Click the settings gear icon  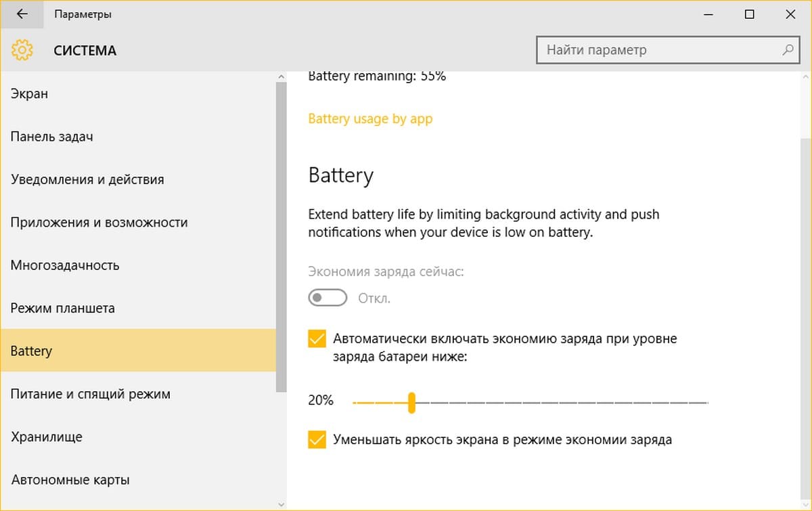tap(22, 50)
